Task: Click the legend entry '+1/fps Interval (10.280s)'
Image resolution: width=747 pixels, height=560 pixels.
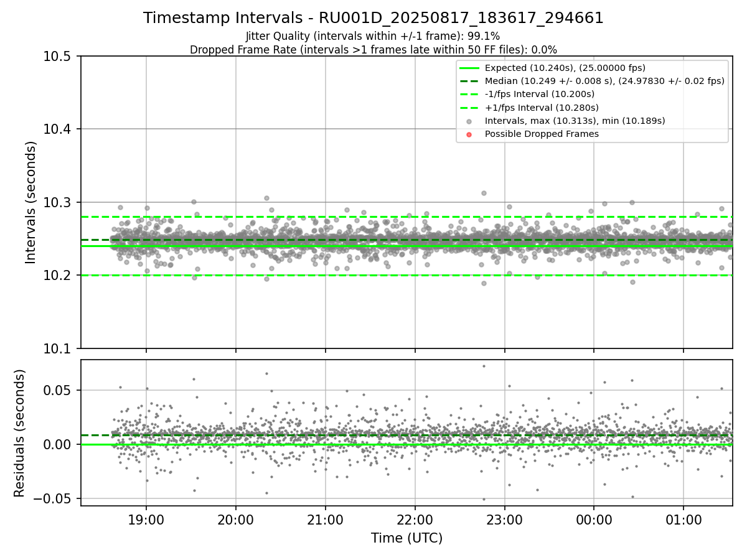Action: [542, 107]
